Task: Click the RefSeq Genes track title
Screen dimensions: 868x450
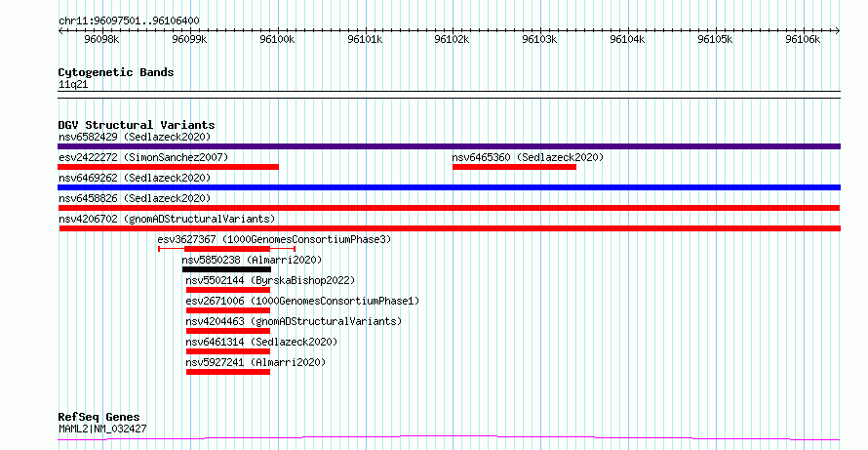Action: click(x=99, y=417)
